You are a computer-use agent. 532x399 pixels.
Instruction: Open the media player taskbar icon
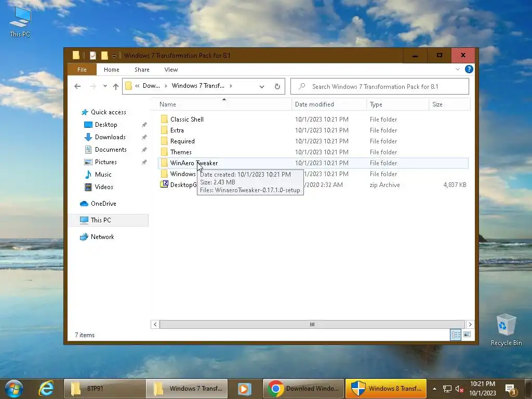pos(244,389)
